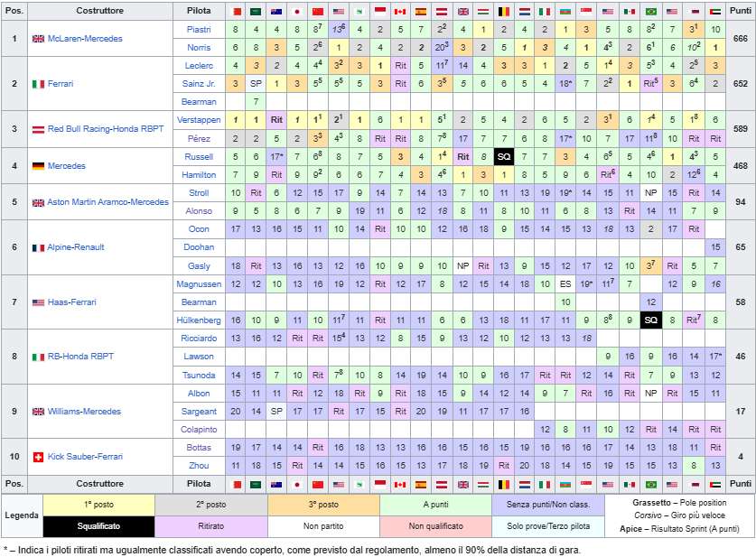Open the Pérez driver link
Screen dimensions: 756x557
pyautogui.click(x=199, y=139)
